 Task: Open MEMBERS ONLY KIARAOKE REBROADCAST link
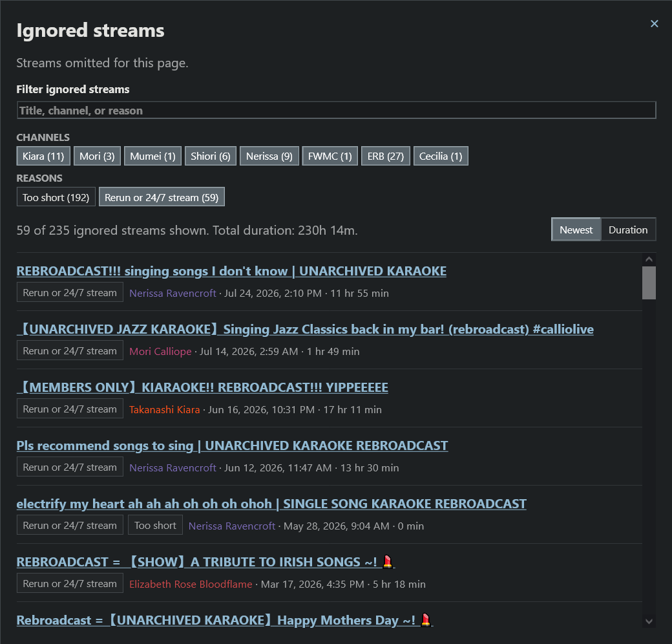[202, 387]
